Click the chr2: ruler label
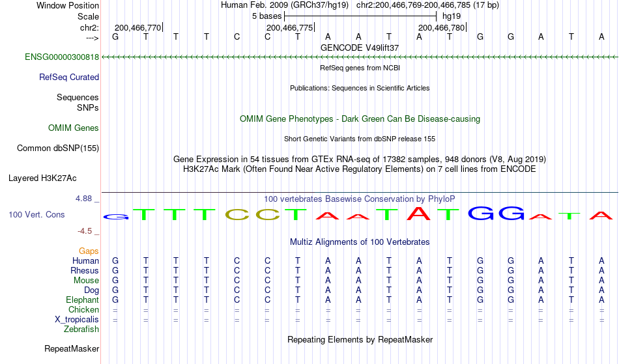619x364 pixels. (x=89, y=27)
